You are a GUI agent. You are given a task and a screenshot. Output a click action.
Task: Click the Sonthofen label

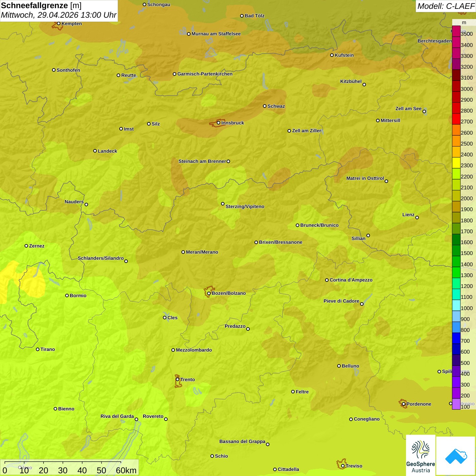(x=68, y=70)
